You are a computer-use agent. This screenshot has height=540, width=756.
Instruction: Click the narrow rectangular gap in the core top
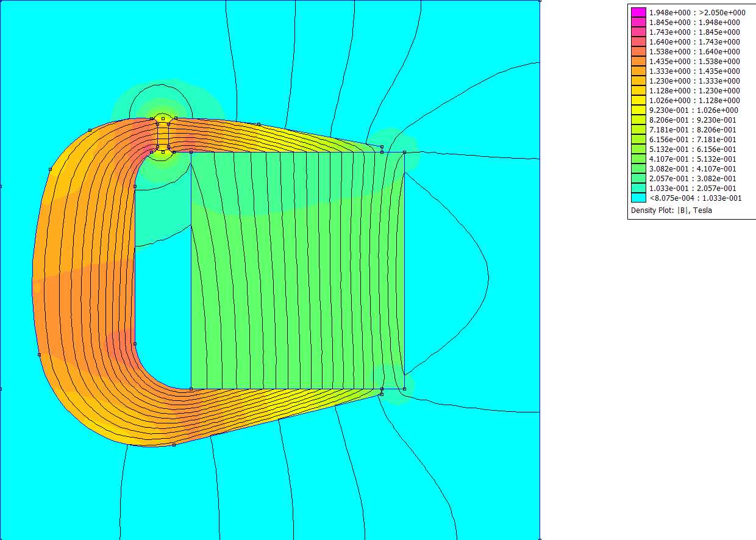pyautogui.click(x=163, y=135)
